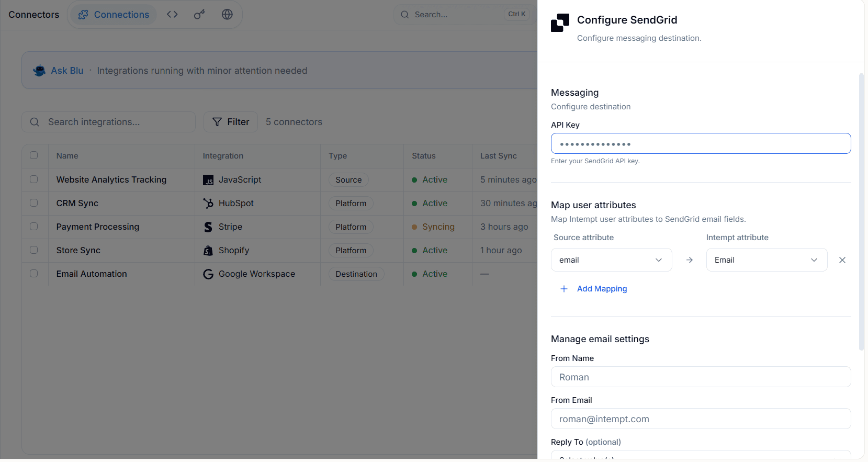Click the API Key password field
The height and width of the screenshot is (462, 868).
point(701,143)
